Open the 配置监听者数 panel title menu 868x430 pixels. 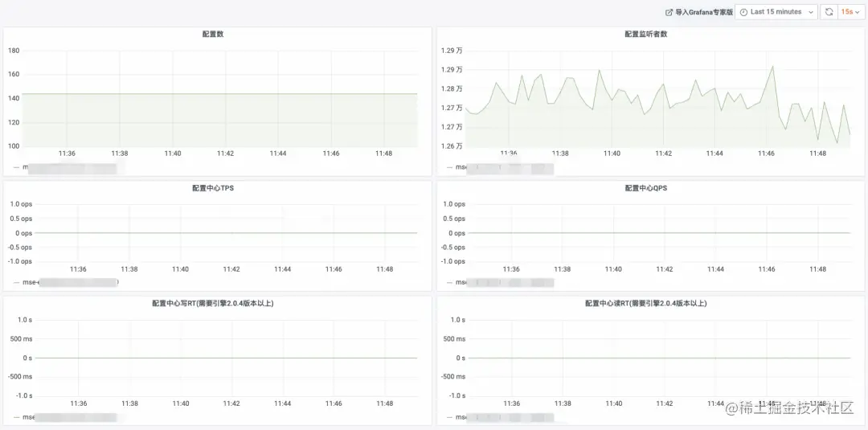coord(646,35)
